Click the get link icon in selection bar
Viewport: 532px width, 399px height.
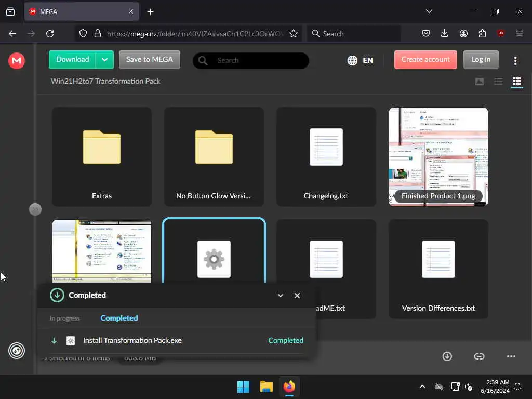[x=479, y=356]
